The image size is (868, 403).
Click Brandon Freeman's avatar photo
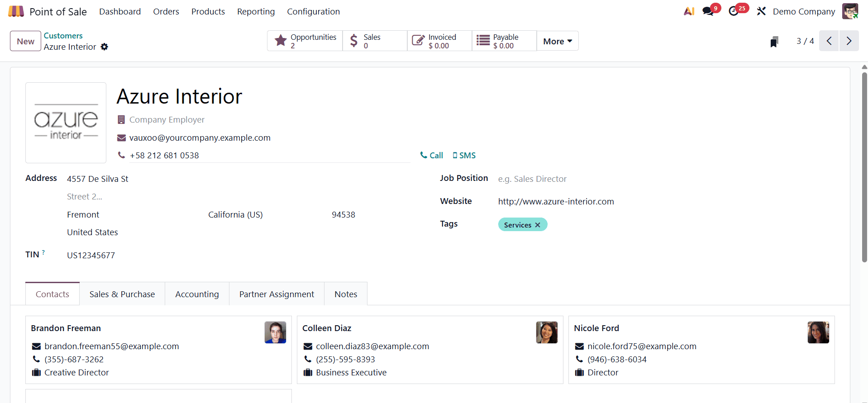pos(275,332)
